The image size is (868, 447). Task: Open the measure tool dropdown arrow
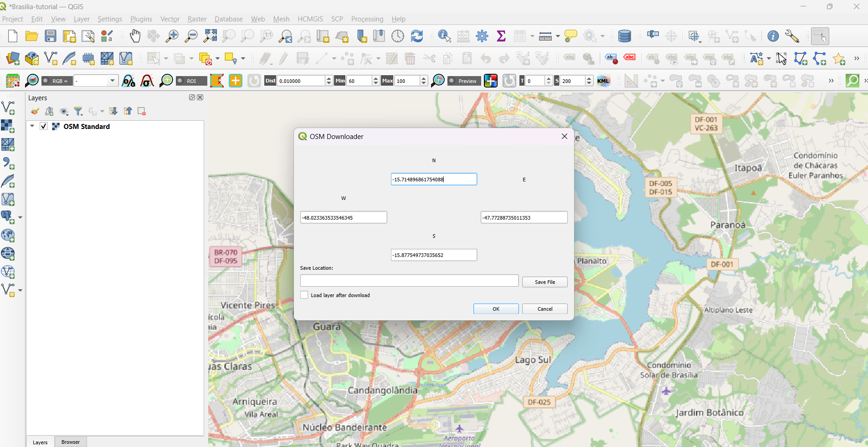(x=558, y=36)
